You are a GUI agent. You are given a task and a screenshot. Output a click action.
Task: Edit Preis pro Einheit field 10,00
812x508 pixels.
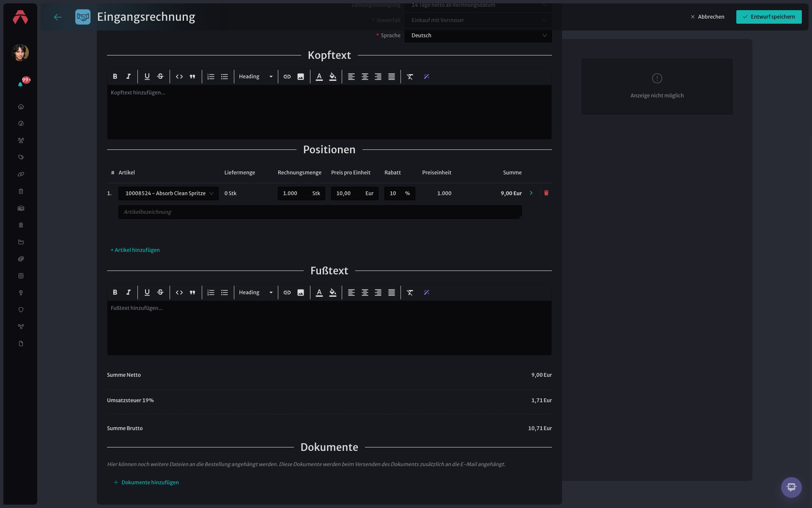(x=355, y=193)
